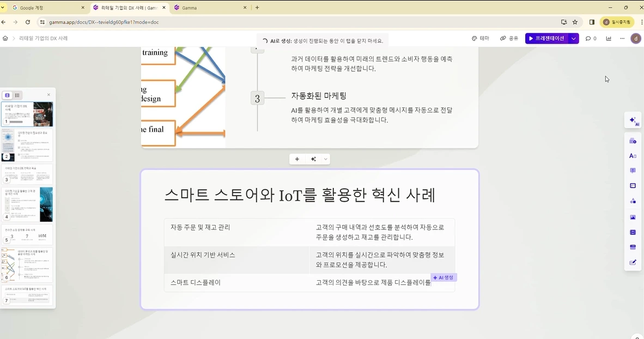644x339 pixels.
Task: Go forward in browser history
Action: point(15,22)
